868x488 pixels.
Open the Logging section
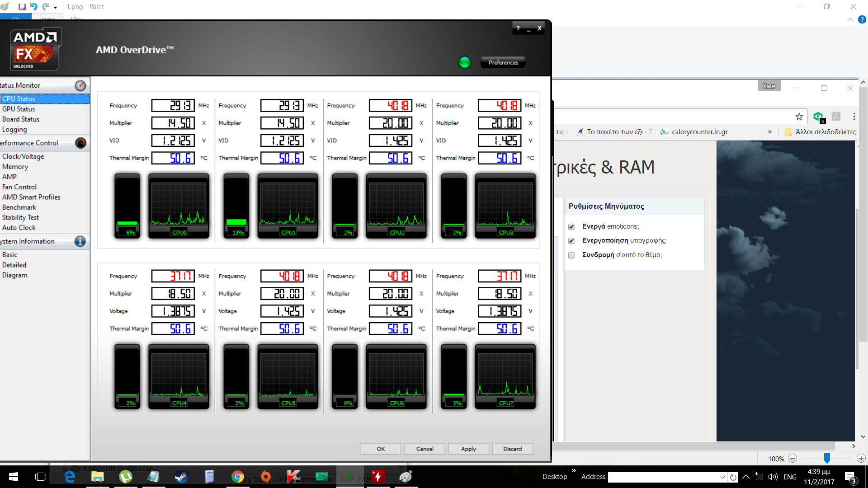pyautogui.click(x=14, y=130)
